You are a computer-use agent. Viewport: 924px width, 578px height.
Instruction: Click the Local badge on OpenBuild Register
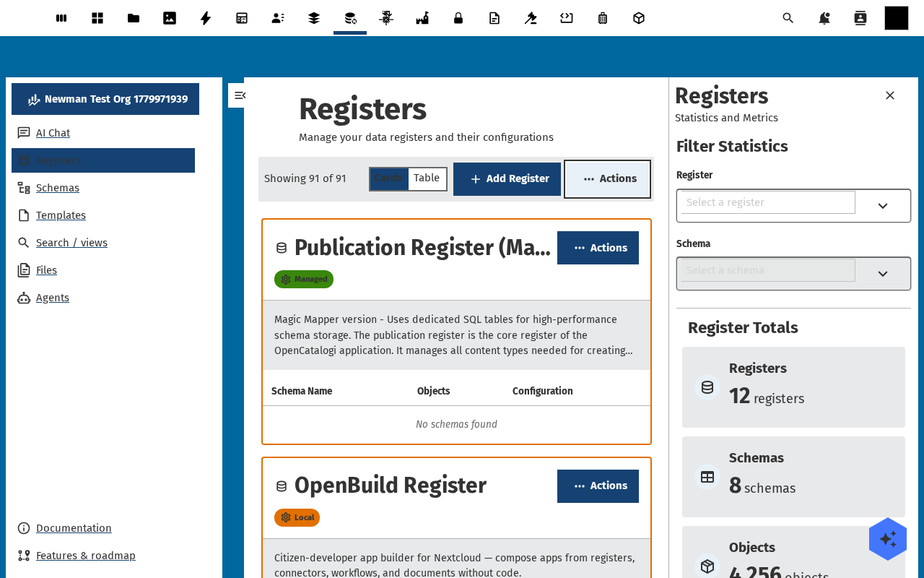click(x=297, y=518)
